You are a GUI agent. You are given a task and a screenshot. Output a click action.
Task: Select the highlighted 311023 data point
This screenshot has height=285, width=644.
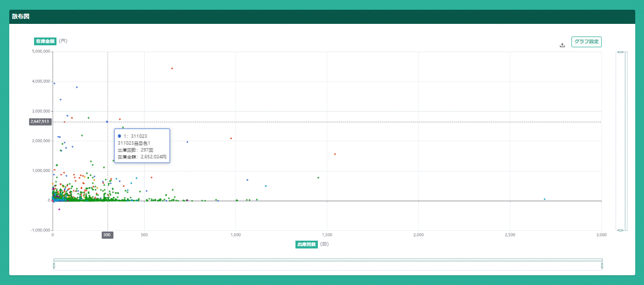click(107, 122)
